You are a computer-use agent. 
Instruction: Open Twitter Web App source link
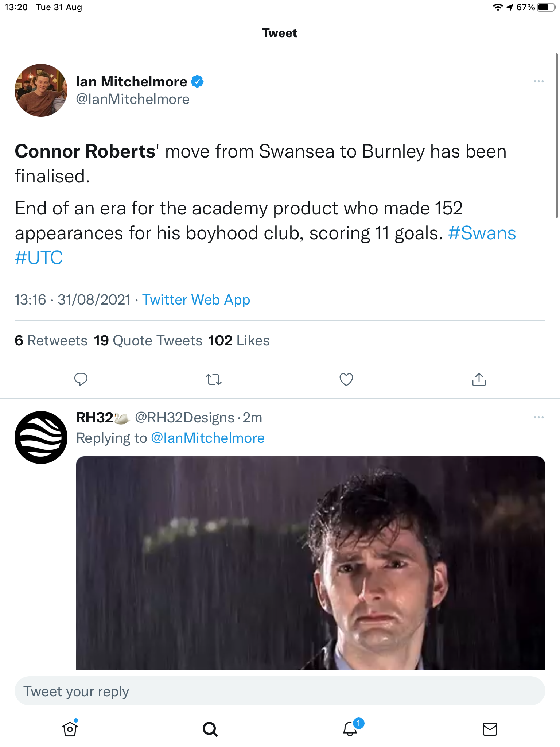point(196,300)
